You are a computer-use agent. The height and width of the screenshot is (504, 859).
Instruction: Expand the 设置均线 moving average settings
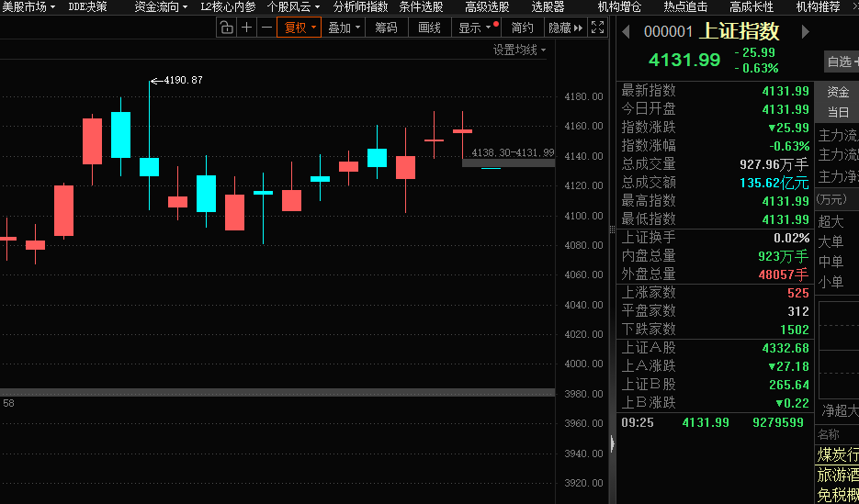click(519, 50)
